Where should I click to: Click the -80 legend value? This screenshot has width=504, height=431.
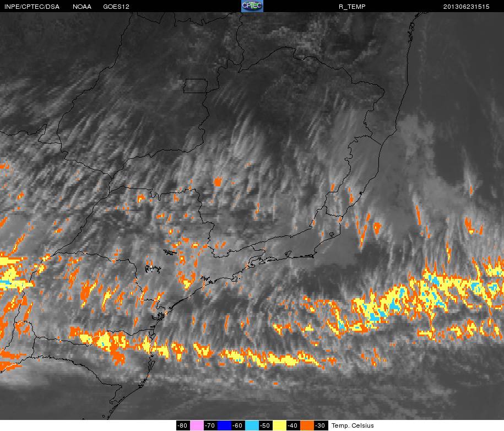183,425
